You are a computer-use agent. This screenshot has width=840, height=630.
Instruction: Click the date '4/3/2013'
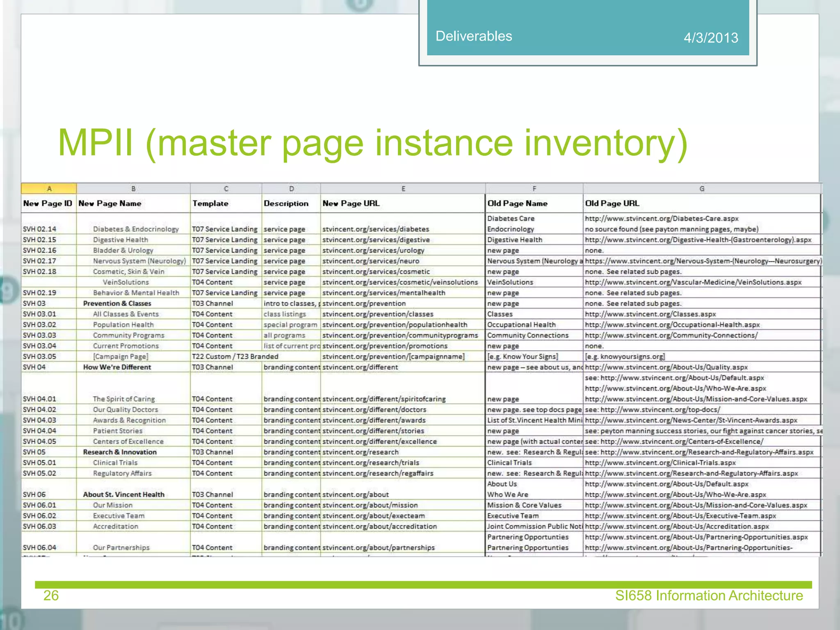pyautogui.click(x=711, y=38)
